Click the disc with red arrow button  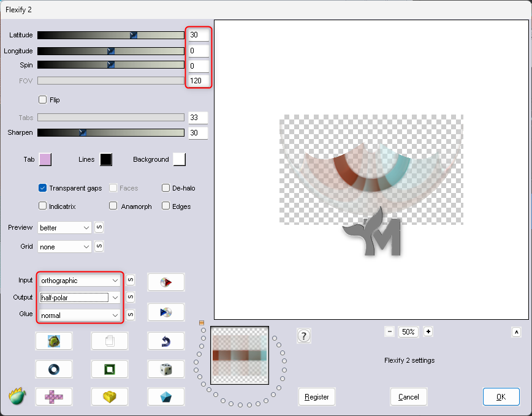(x=165, y=282)
